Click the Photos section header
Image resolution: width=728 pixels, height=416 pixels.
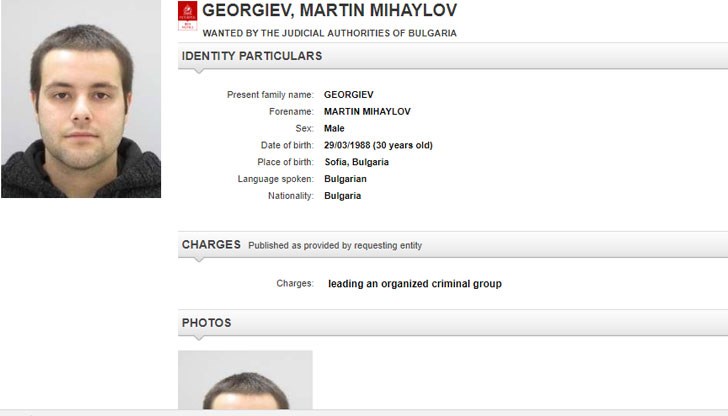click(x=207, y=323)
